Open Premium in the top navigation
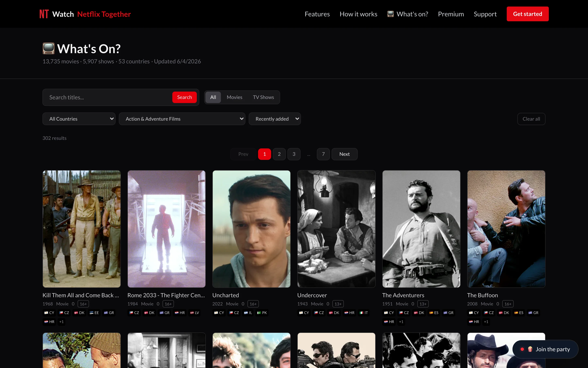588x368 pixels. tap(451, 14)
